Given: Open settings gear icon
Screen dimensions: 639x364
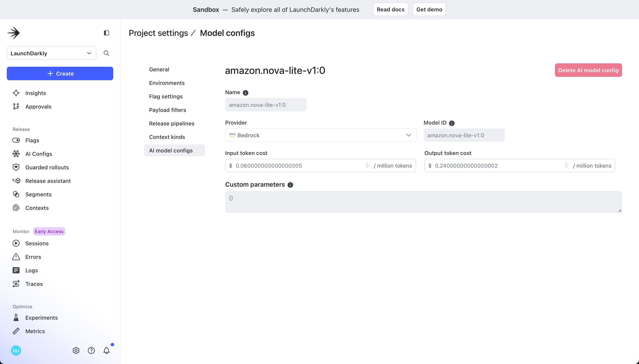Looking at the screenshot, I should (x=76, y=350).
